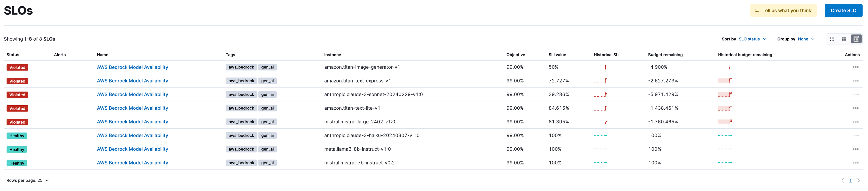Select the table view toggle

856,39
